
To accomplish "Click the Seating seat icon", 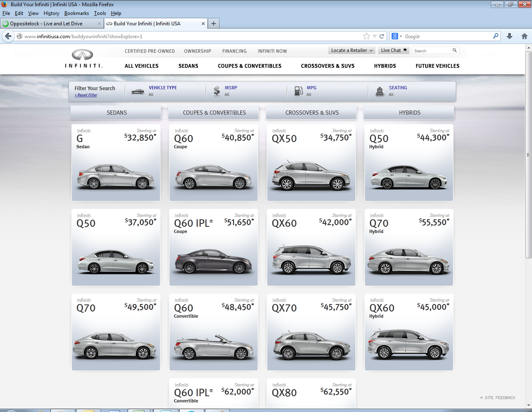I will [x=379, y=91].
